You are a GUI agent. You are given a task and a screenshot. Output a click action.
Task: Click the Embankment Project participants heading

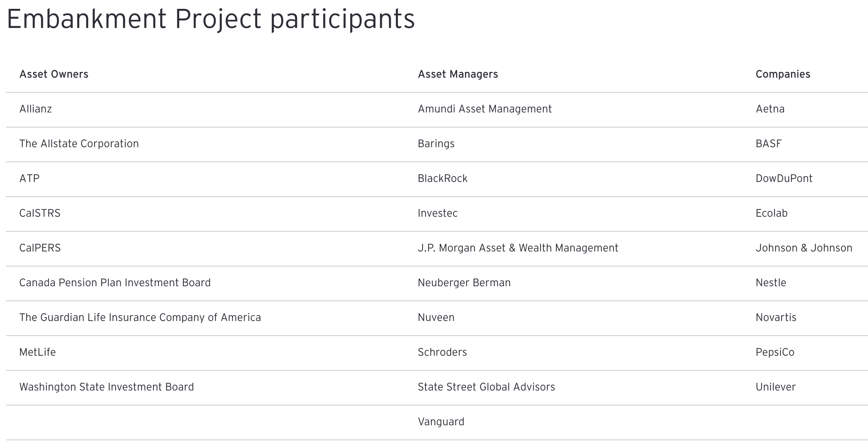click(x=211, y=19)
